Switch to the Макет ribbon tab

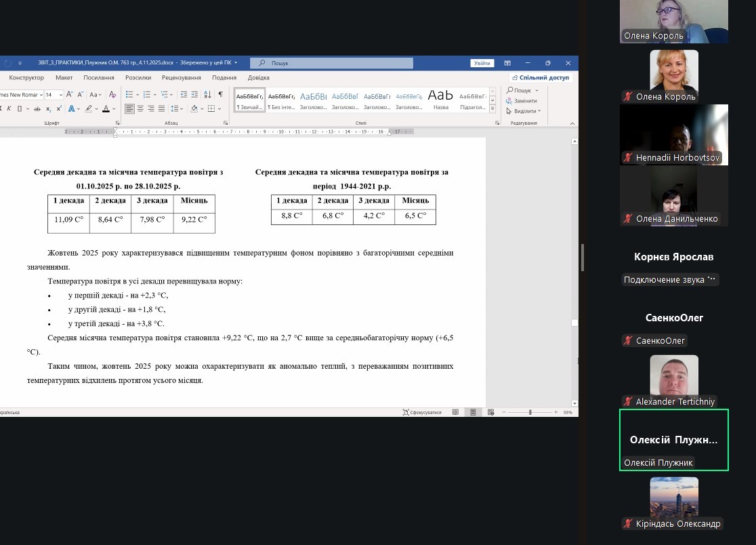coord(64,78)
